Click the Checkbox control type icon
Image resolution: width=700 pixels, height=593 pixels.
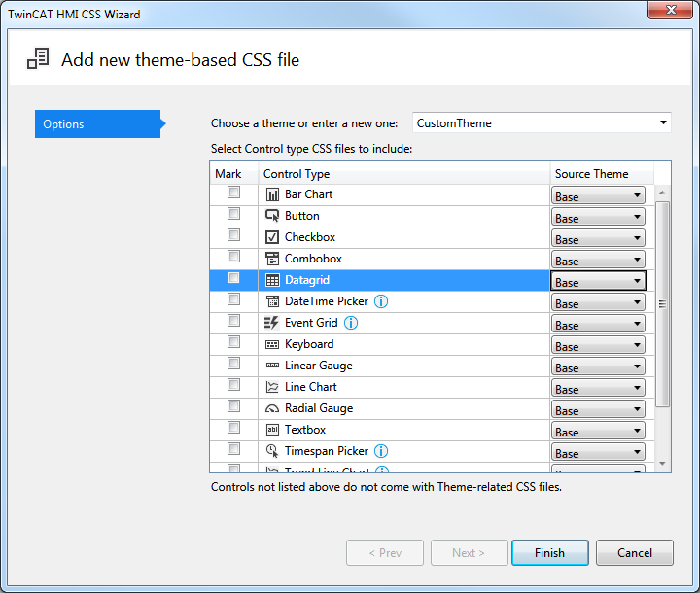coord(272,237)
